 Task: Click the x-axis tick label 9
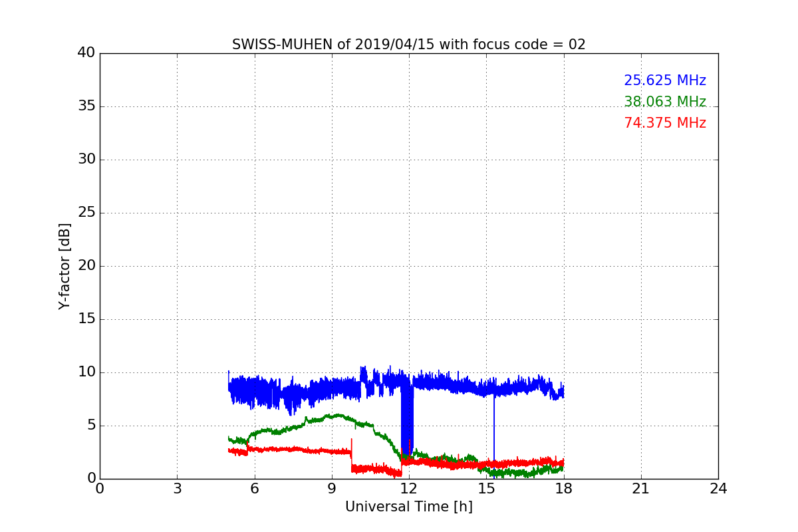click(x=332, y=489)
